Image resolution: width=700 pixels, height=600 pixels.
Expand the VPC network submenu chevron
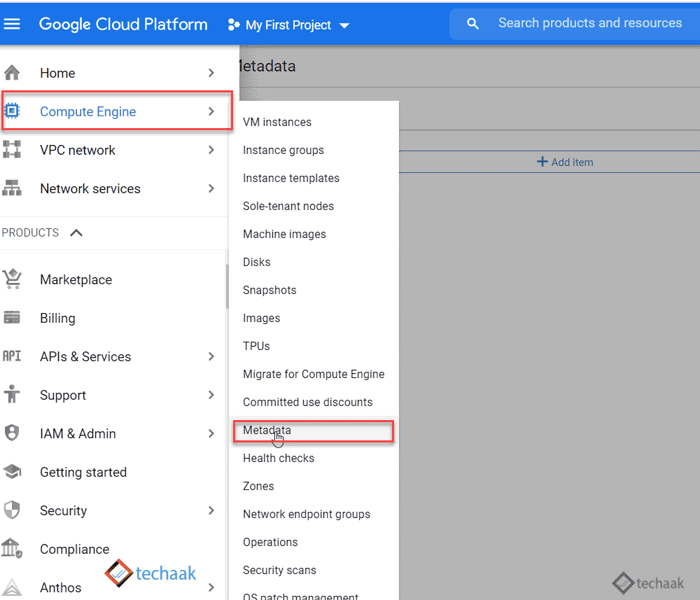click(x=211, y=150)
